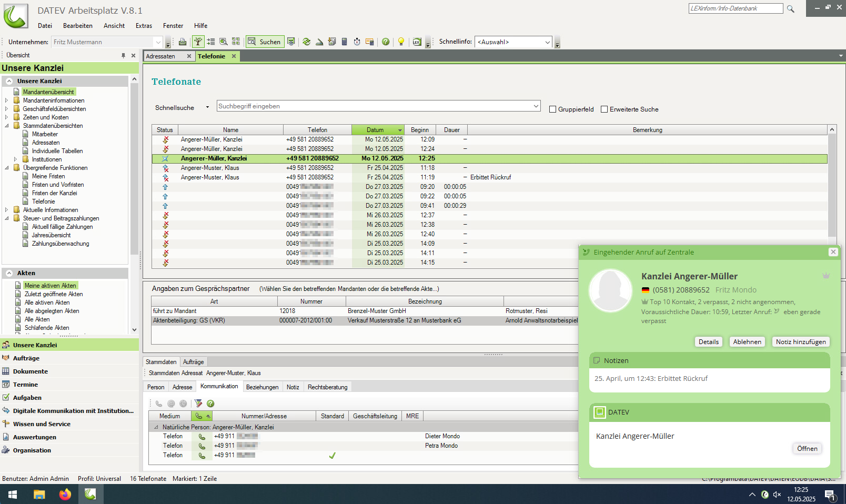846x504 pixels.
Task: Click the Datum column header to sort
Action: point(375,129)
